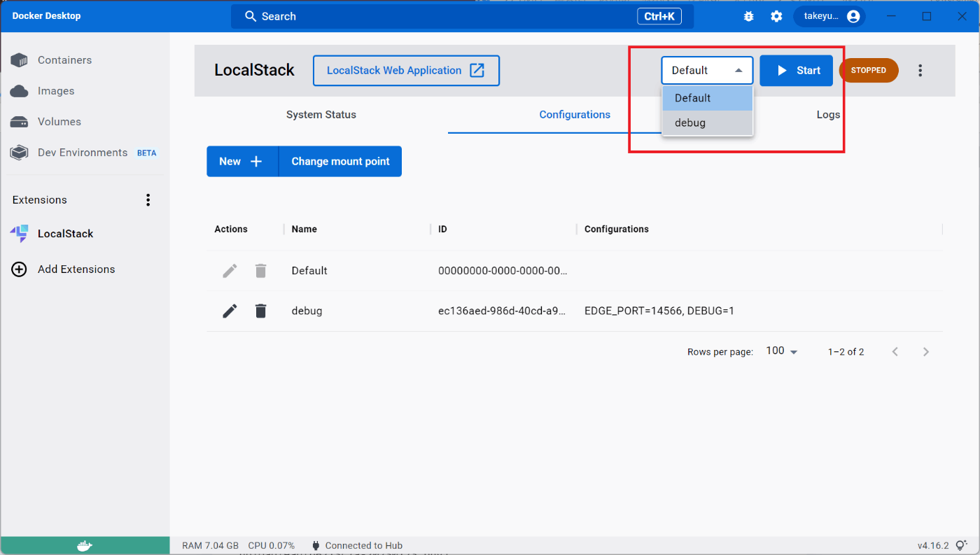This screenshot has height=555, width=980.
Task: Switch to the System Status tab
Action: point(321,115)
